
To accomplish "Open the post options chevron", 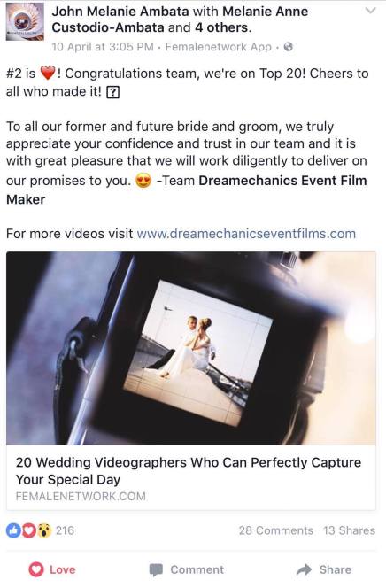I will (370, 11).
